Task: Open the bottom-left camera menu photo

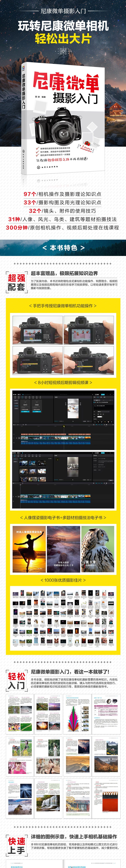Action: (38, 360)
